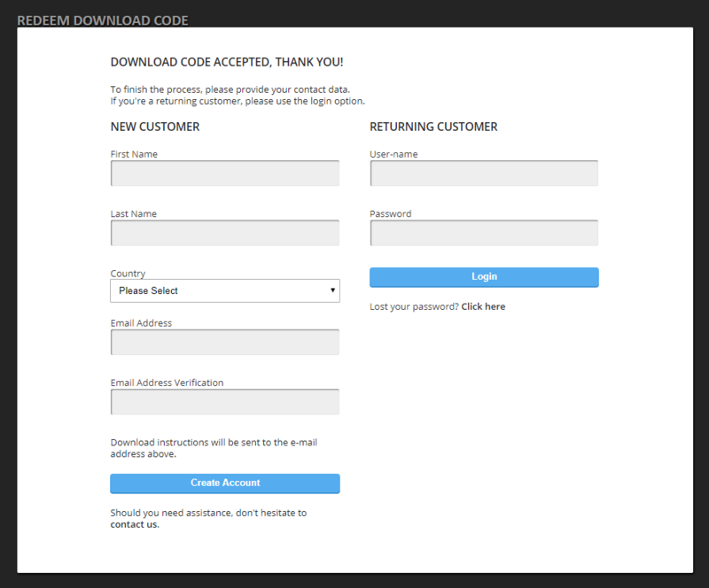Select the Email Address Verification field

(224, 402)
